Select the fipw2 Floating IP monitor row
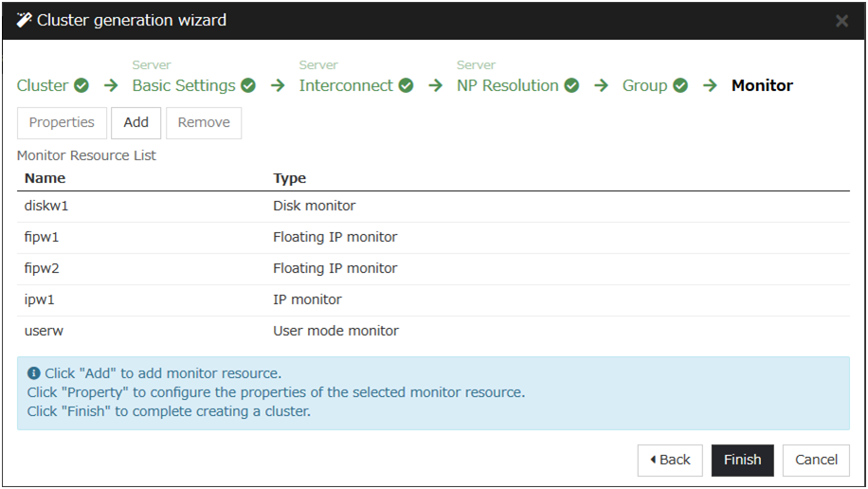The width and height of the screenshot is (868, 489). pos(433,268)
